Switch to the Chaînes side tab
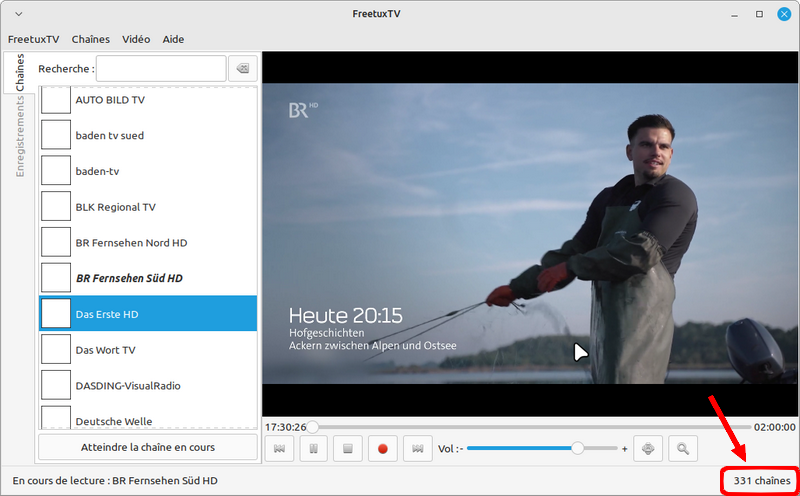The width and height of the screenshot is (800, 496). (19, 72)
